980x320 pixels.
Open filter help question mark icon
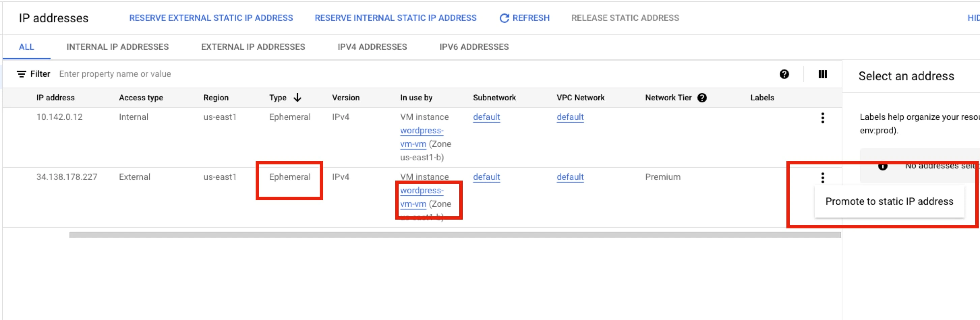[x=784, y=74]
